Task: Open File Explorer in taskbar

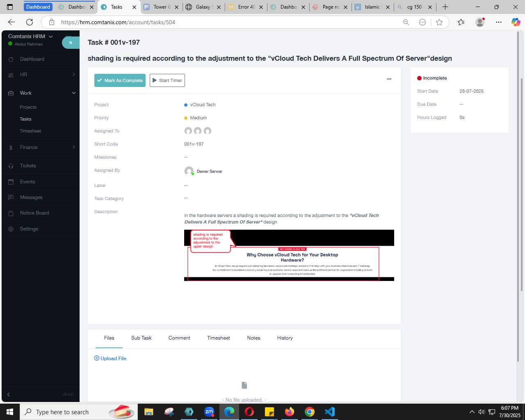Action: tap(149, 411)
